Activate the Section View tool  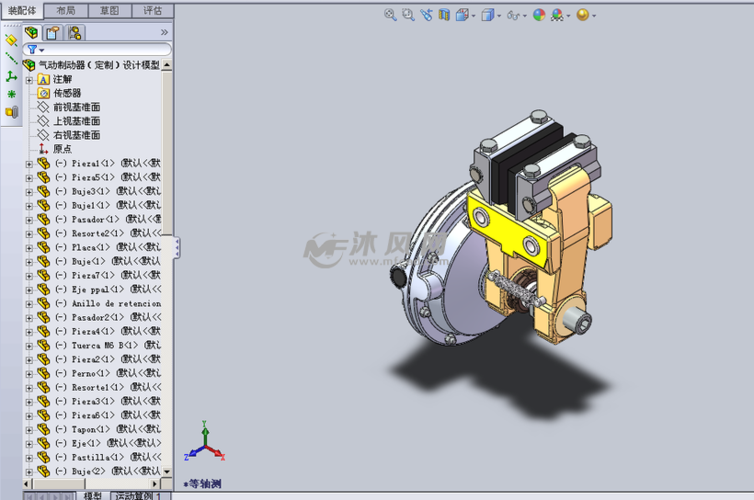pyautogui.click(x=445, y=15)
